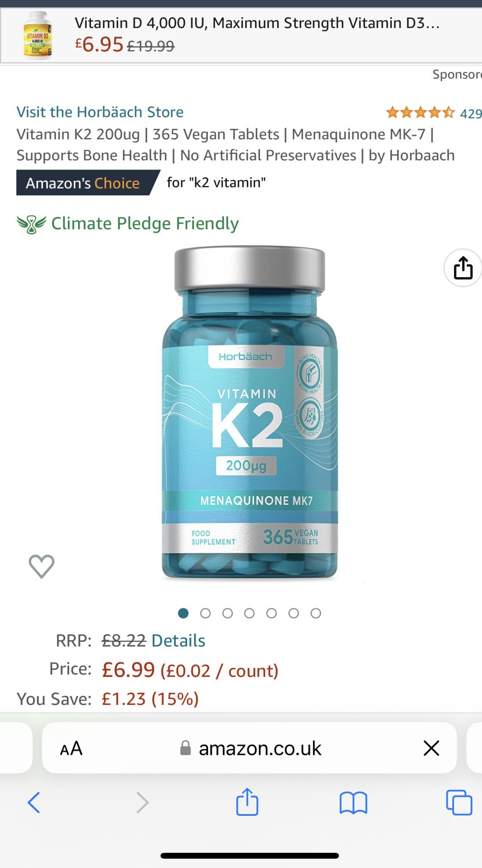The width and height of the screenshot is (482, 868).
Task: Open AA reader text size menu
Action: tap(71, 748)
